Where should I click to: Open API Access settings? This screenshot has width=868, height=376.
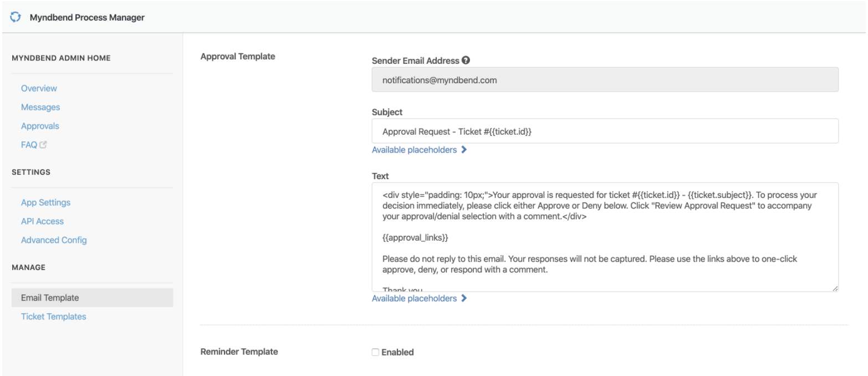point(42,221)
